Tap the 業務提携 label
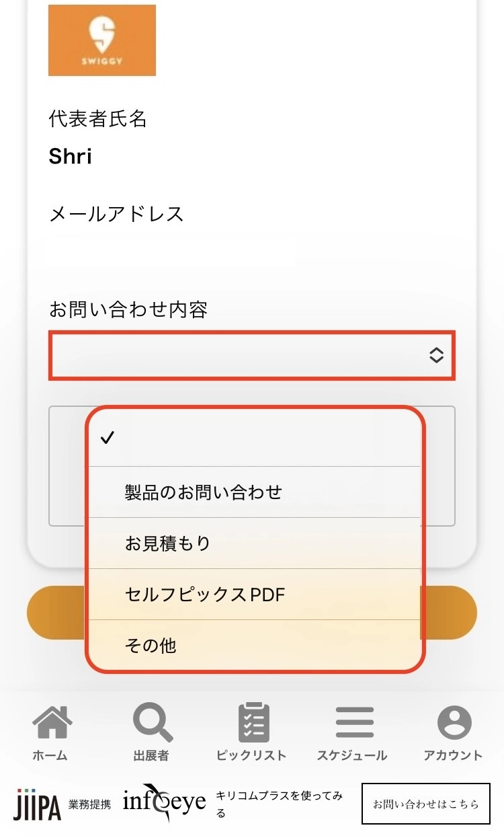The height and width of the screenshot is (838, 504). coord(90,804)
